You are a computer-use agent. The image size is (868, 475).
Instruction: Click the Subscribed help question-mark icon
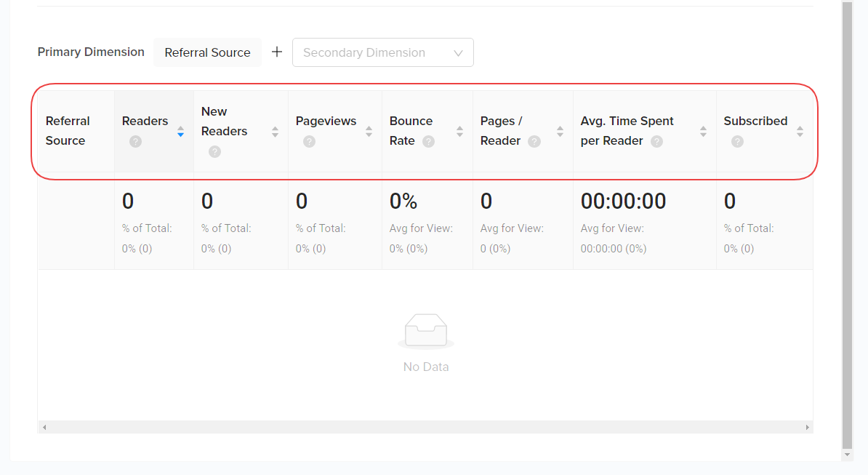(x=737, y=142)
